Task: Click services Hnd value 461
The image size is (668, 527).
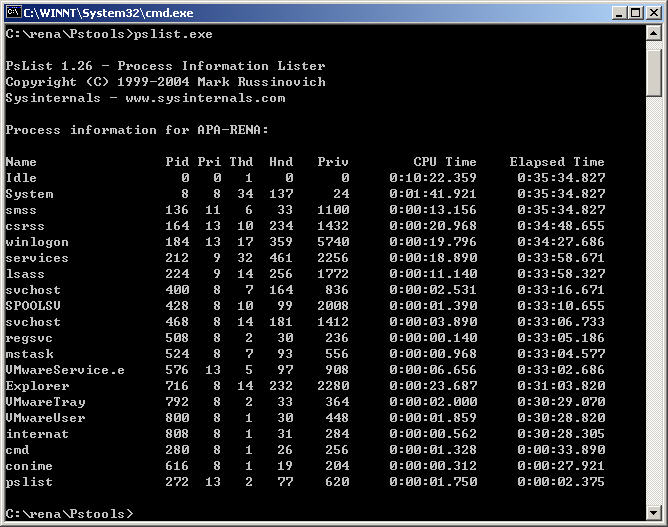Action: click(281, 258)
